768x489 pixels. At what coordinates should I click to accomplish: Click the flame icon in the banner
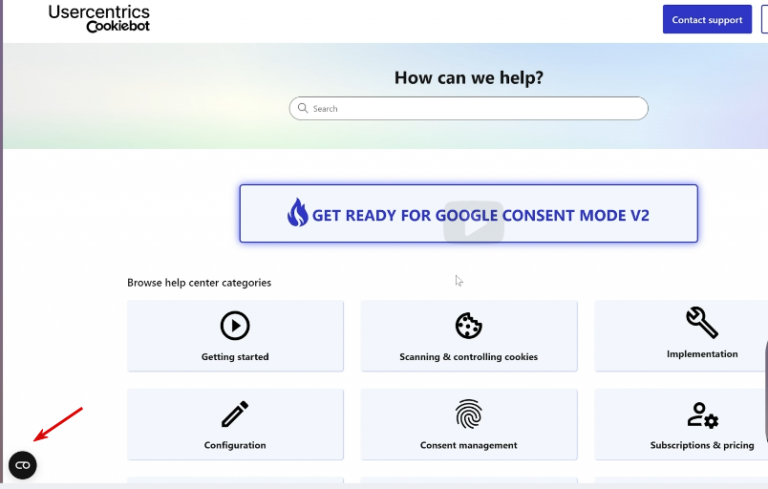coord(297,213)
